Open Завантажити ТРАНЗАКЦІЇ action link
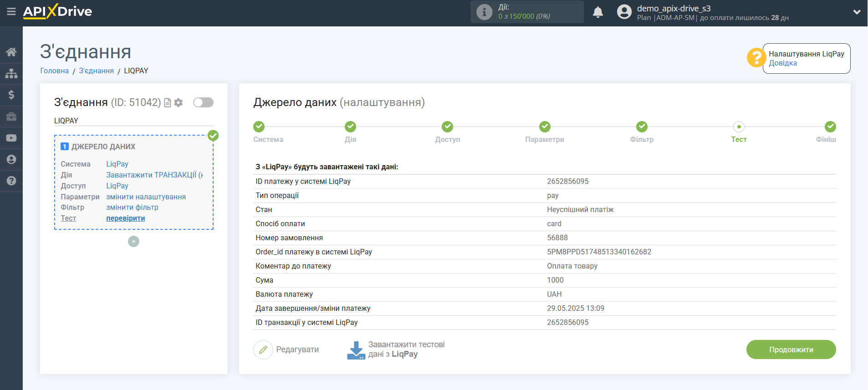The width and height of the screenshot is (868, 390). [x=155, y=175]
